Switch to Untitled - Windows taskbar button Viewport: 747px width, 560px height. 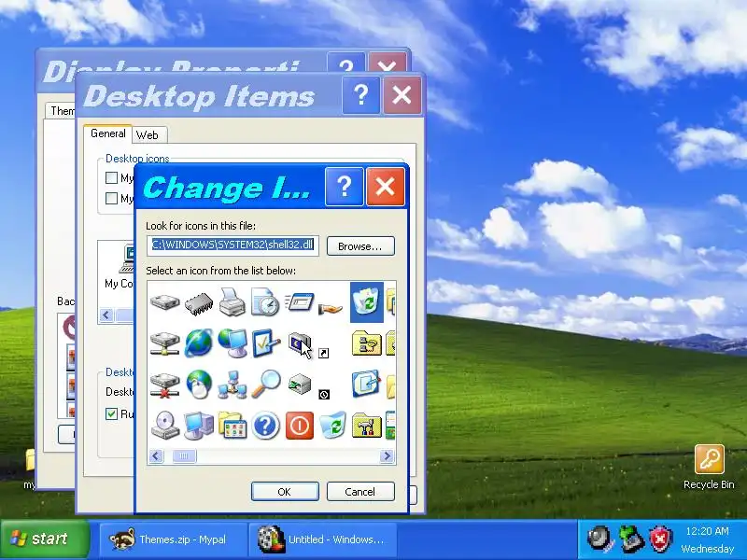click(x=323, y=539)
